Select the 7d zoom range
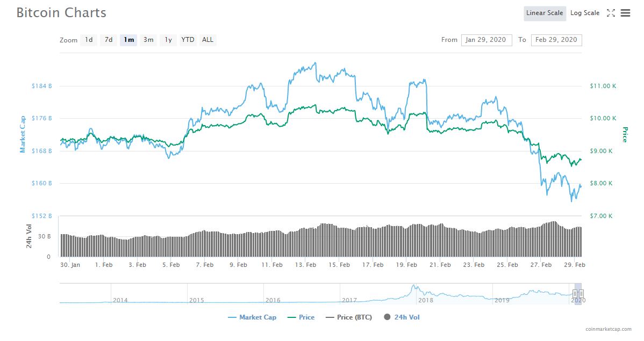The image size is (644, 341). (x=109, y=40)
